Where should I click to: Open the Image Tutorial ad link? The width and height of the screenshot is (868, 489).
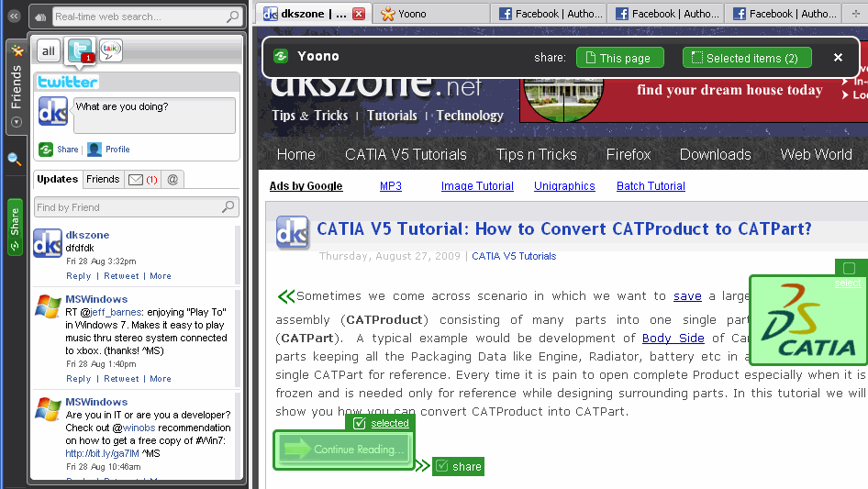coord(477,186)
